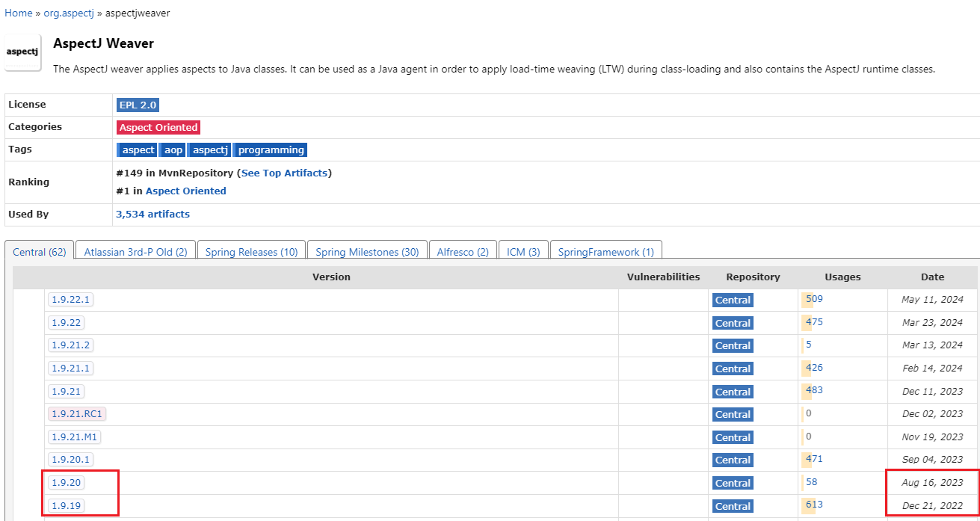Click the Mar 23, 2024 date cell
Viewport: 980px width, 521px height.
932,323
